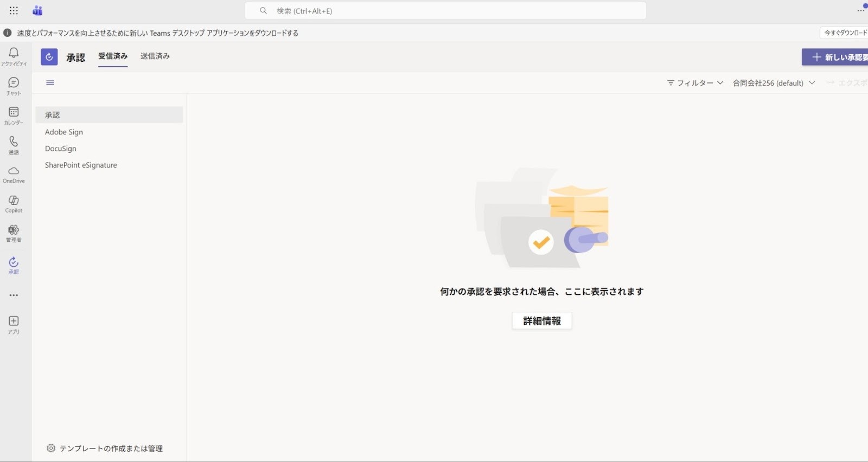Viewport: 868px width, 462px height.
Task: Switch to the 受信済み tab
Action: [113, 56]
